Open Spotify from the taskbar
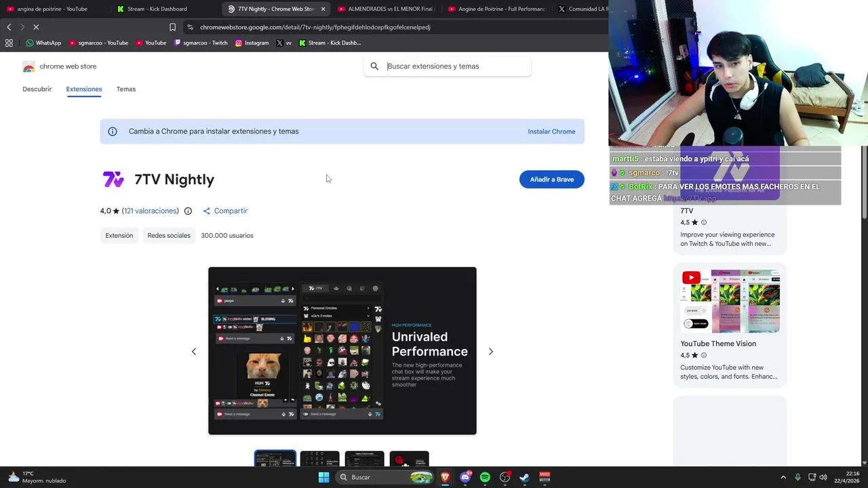Viewport: 868px width, 488px height. click(485, 477)
